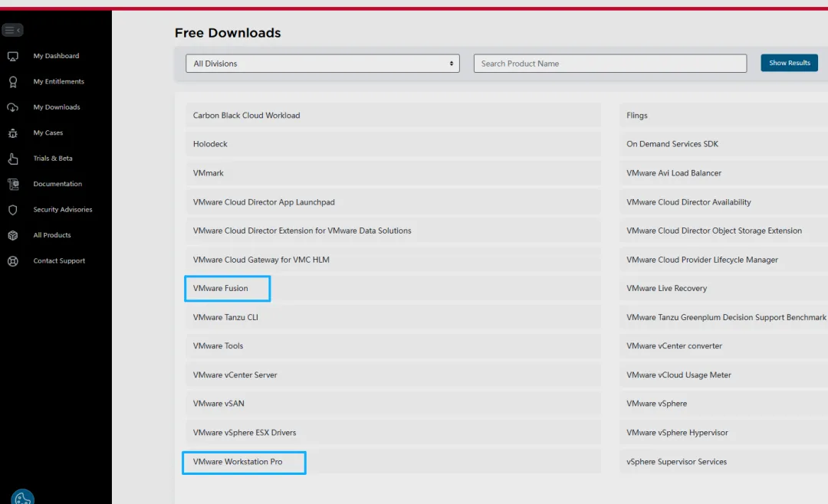The height and width of the screenshot is (504, 828).
Task: Open VMware Tanzu CLI
Action: (393, 317)
